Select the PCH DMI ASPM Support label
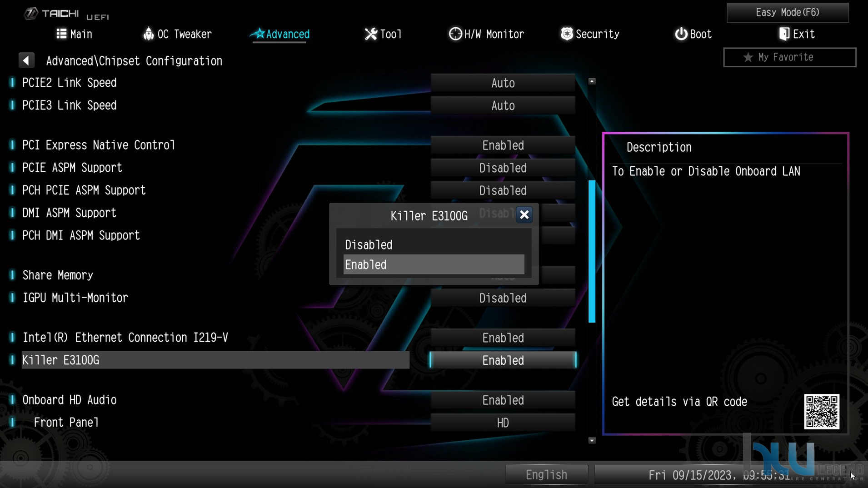 click(x=81, y=236)
